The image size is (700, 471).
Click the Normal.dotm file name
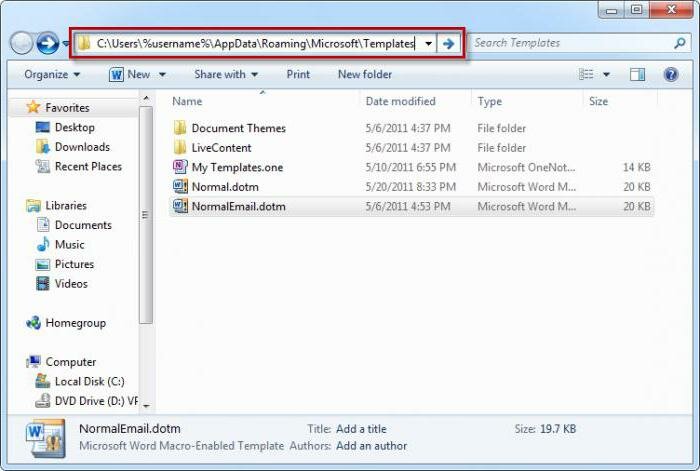pyautogui.click(x=225, y=187)
